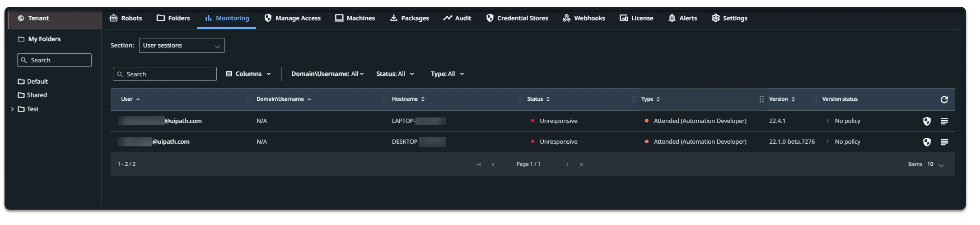Sort by the Status column header
980x225 pixels.
[538, 99]
